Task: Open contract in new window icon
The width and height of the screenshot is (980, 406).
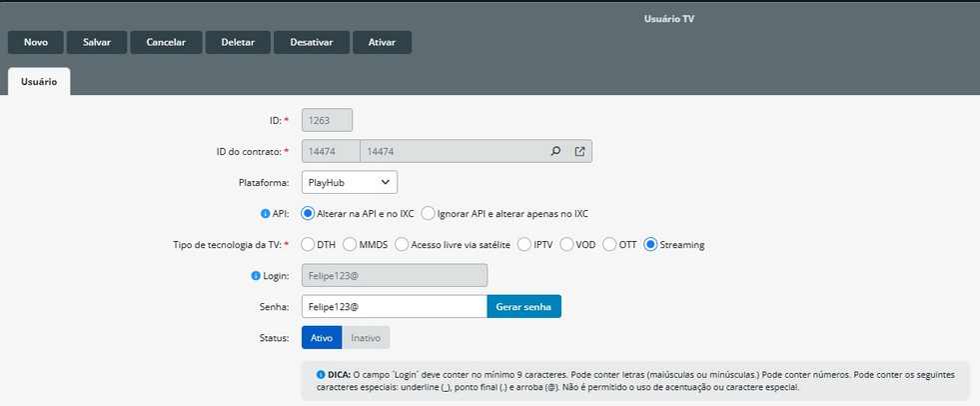Action: click(580, 152)
